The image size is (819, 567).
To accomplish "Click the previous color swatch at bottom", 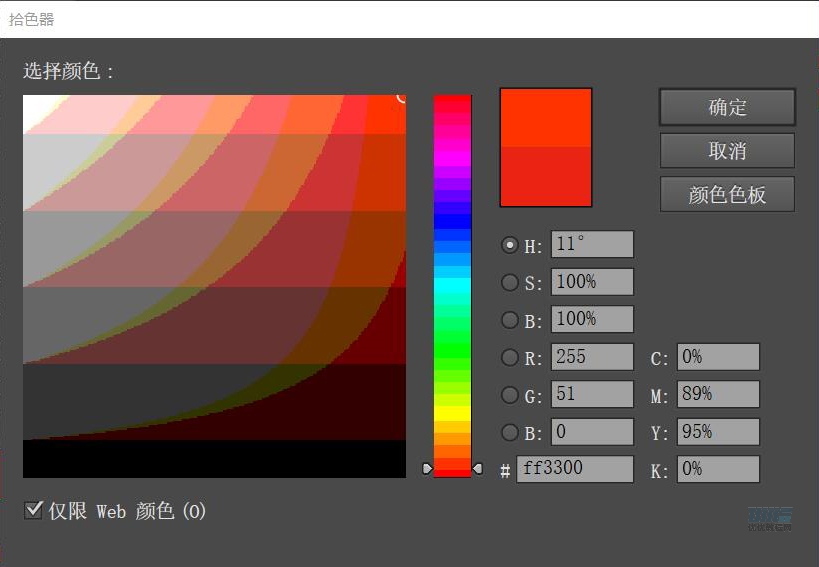I will click(x=546, y=177).
